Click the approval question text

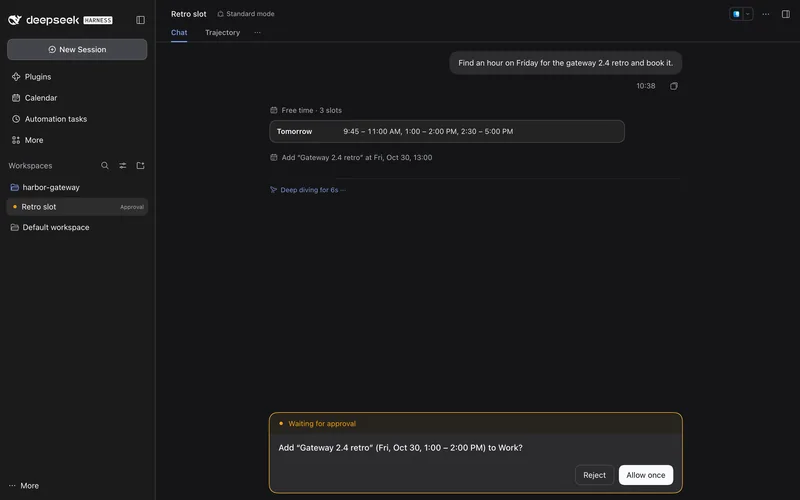tap(401, 447)
